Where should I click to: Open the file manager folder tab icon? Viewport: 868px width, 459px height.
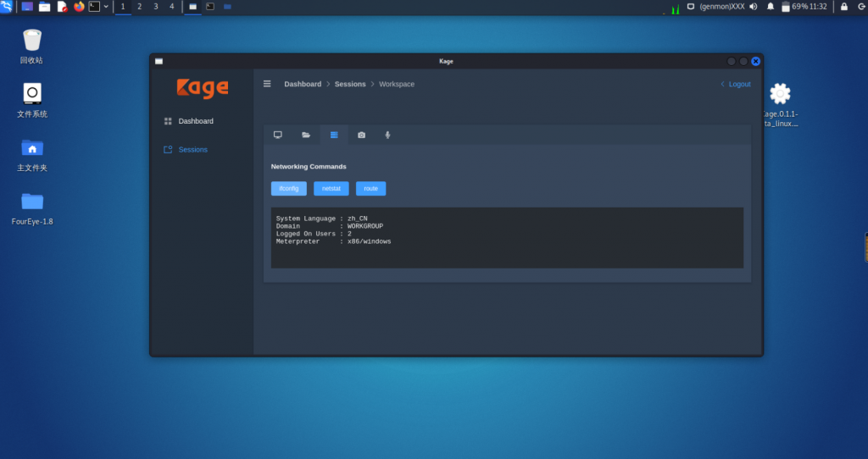(305, 135)
